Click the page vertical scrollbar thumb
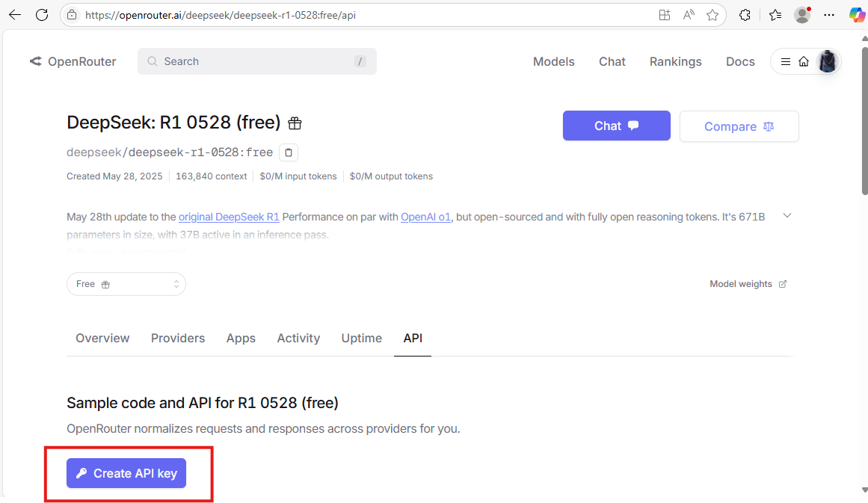This screenshot has width=868, height=503. (864, 120)
